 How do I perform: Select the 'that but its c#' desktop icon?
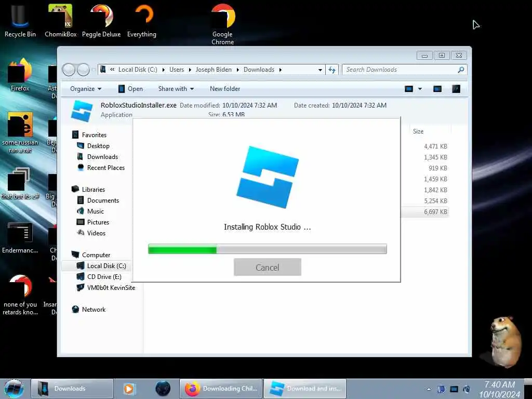point(20,183)
